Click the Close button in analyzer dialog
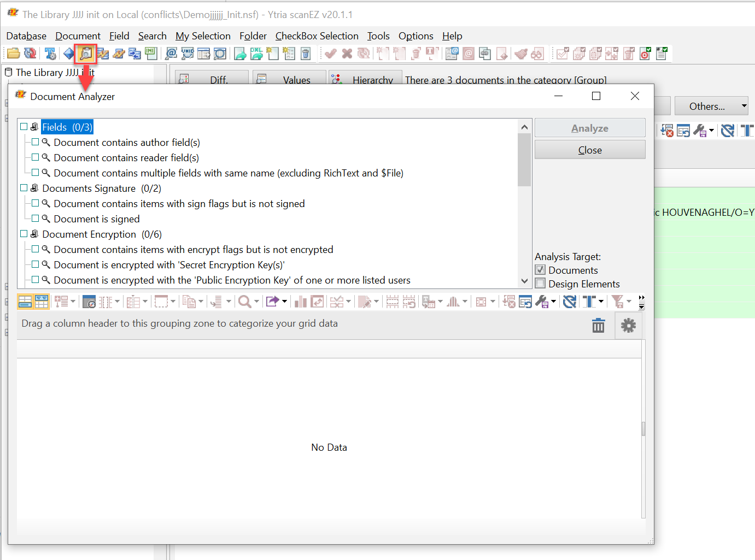This screenshot has width=755, height=560. [x=589, y=150]
